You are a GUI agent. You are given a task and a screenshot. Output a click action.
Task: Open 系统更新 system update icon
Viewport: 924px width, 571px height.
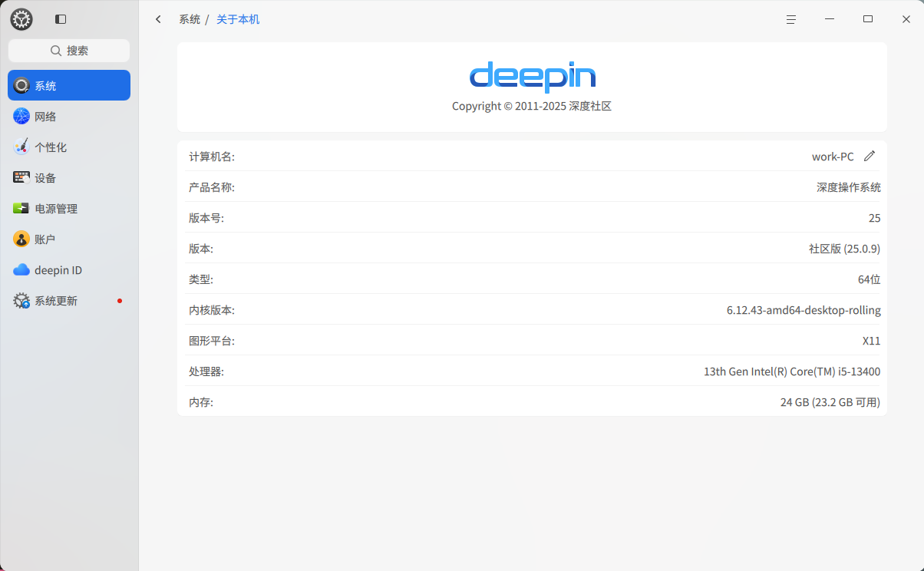(x=21, y=301)
